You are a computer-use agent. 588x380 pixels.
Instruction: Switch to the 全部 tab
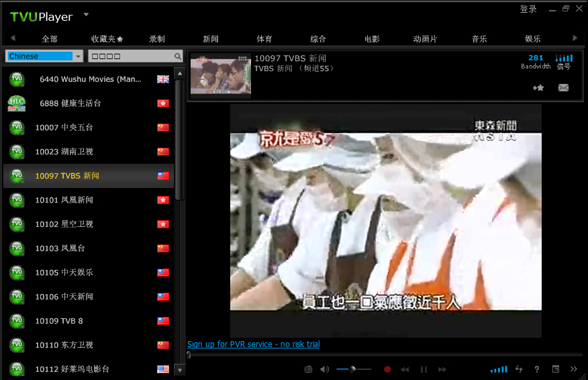pos(50,39)
